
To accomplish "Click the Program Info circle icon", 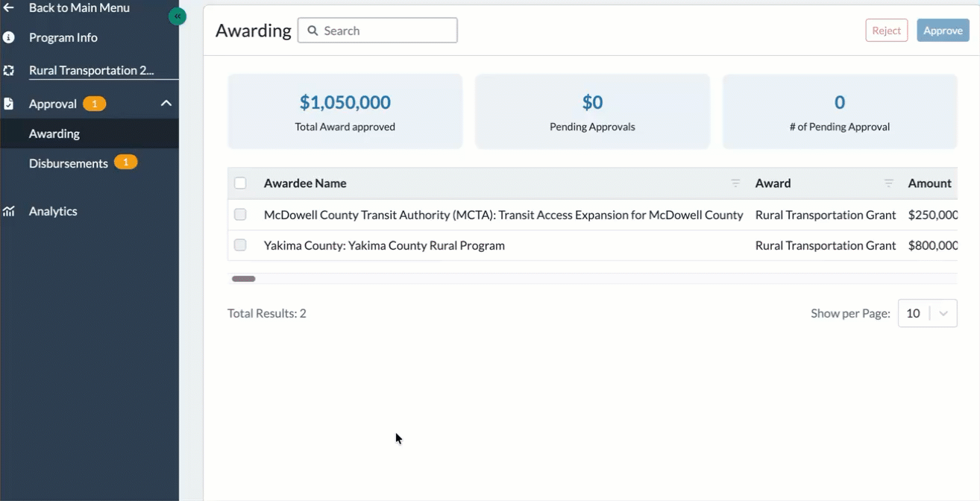I will [9, 37].
